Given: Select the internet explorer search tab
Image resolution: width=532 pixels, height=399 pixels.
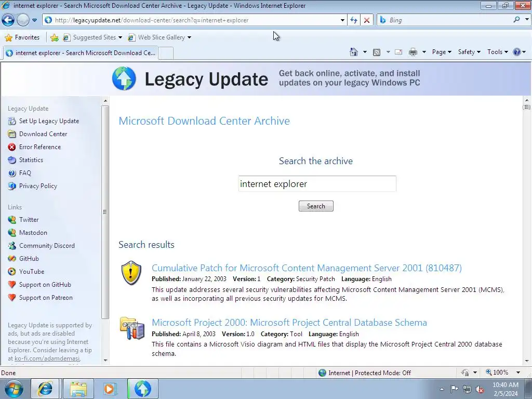Looking at the screenshot, I should 81,53.
